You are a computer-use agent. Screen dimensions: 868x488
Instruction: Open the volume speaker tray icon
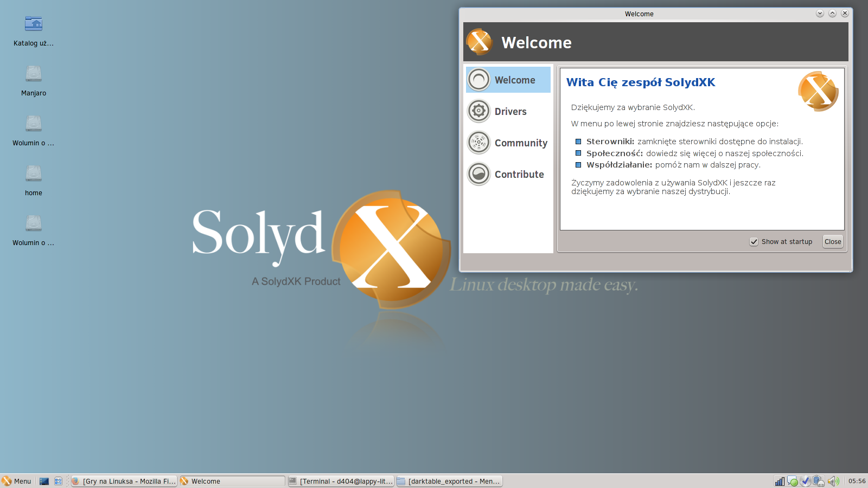point(833,481)
